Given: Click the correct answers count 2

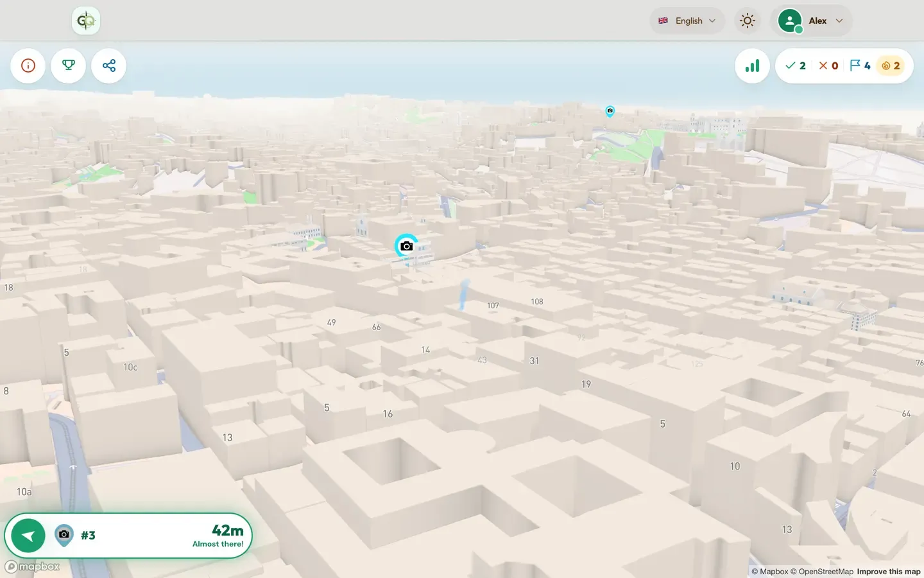Looking at the screenshot, I should pyautogui.click(x=796, y=66).
